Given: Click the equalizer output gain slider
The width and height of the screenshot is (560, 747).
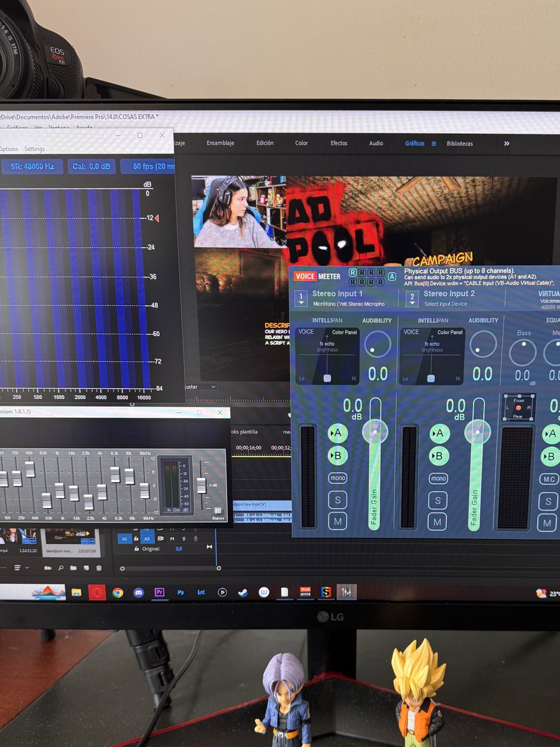Looking at the screenshot, I should coord(201,486).
